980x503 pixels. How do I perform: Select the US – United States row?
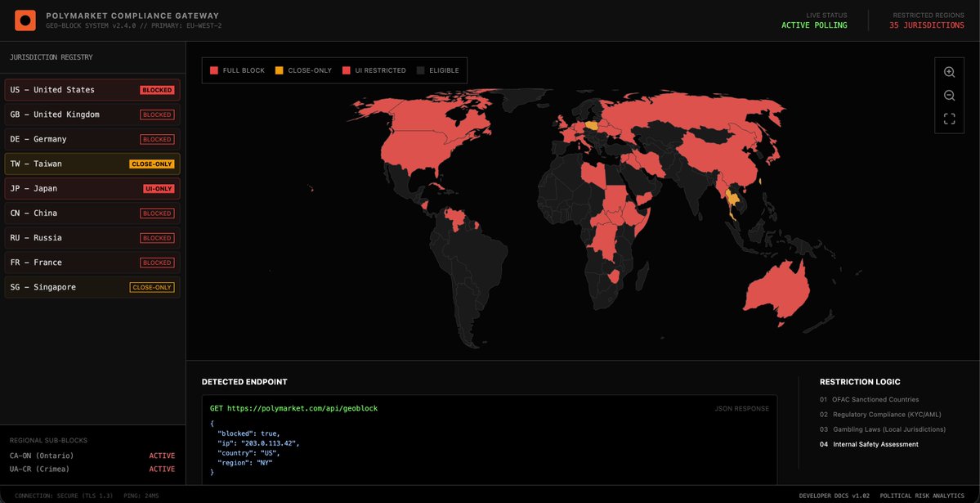[x=92, y=90]
